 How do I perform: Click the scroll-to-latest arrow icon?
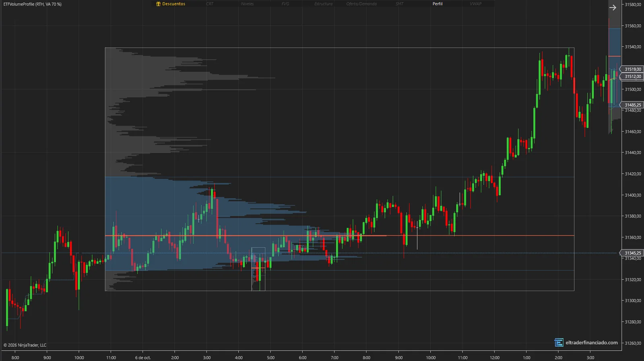click(613, 8)
